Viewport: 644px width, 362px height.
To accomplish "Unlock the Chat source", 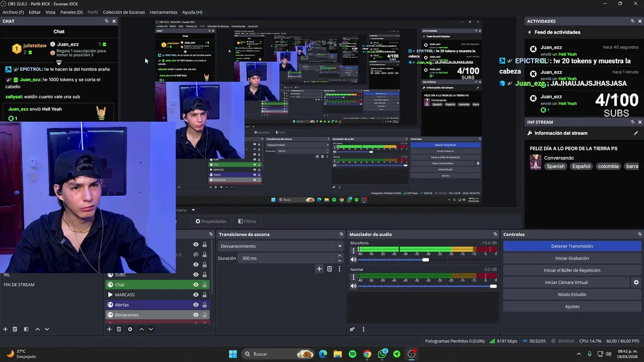I will click(x=204, y=285).
